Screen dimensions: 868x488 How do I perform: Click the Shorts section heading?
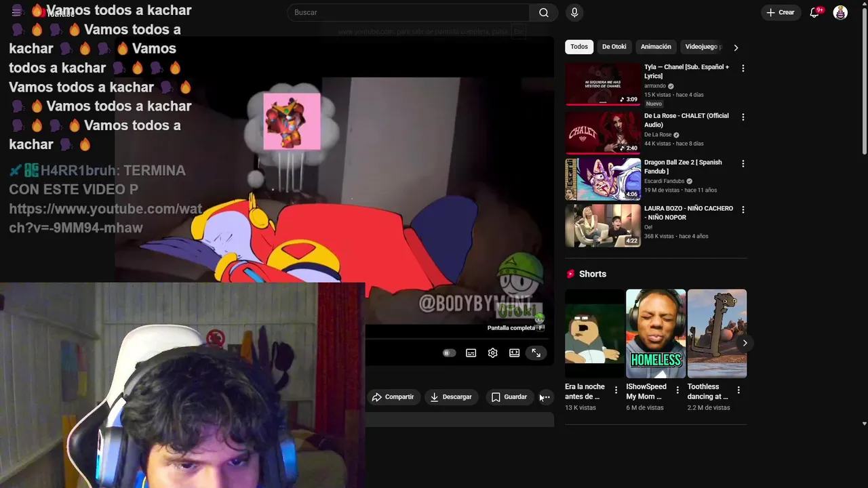click(x=593, y=274)
